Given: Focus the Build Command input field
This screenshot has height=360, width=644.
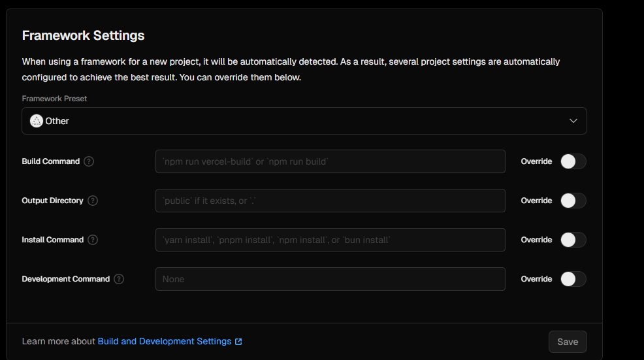Looking at the screenshot, I should [330, 161].
